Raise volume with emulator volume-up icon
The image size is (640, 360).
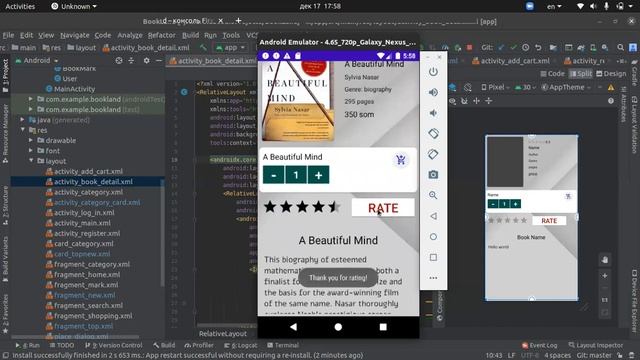tap(433, 92)
